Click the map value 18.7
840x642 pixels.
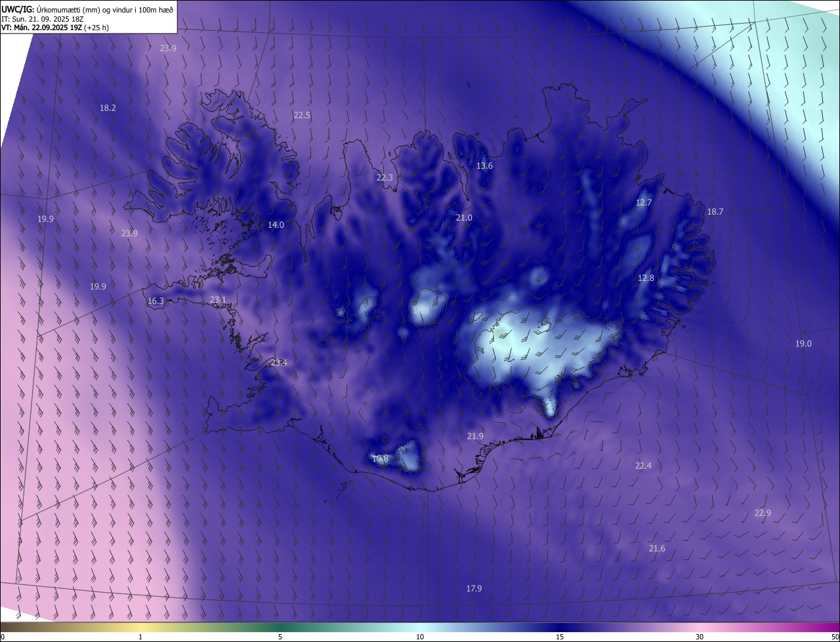(x=715, y=211)
